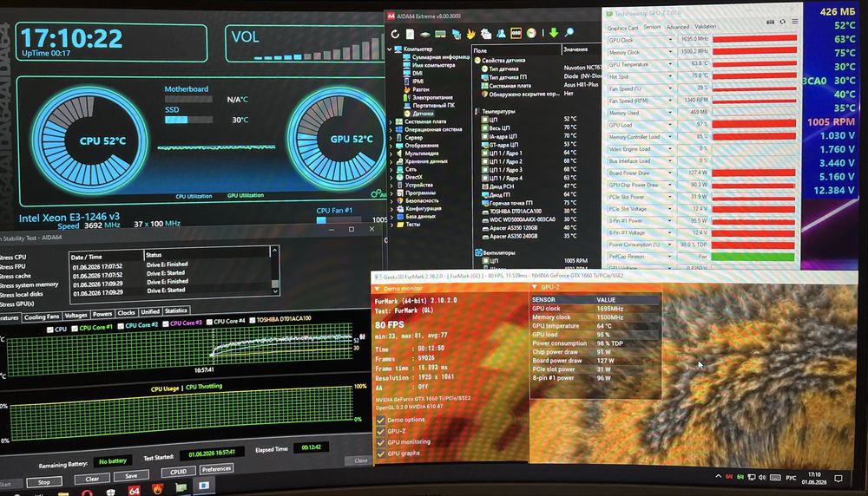Click the РУС language indicator in taskbar
This screenshot has height=496, width=868.
pos(791,478)
